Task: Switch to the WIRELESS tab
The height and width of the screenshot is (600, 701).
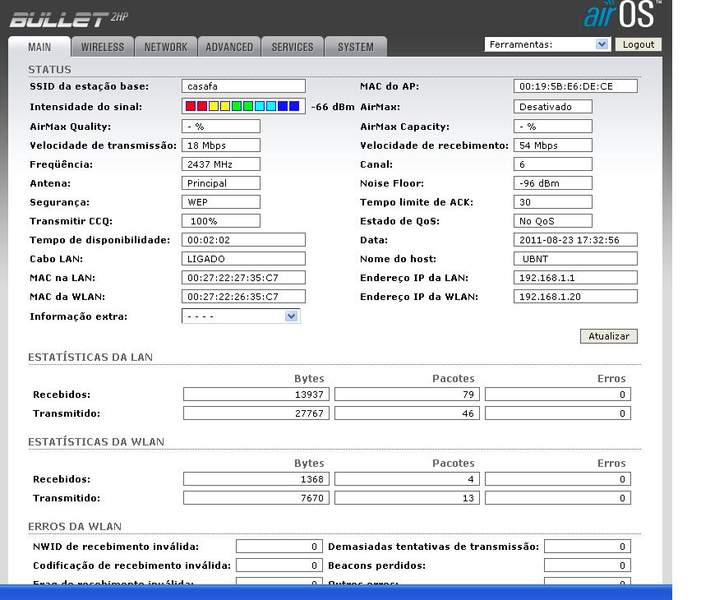Action: coord(103,47)
